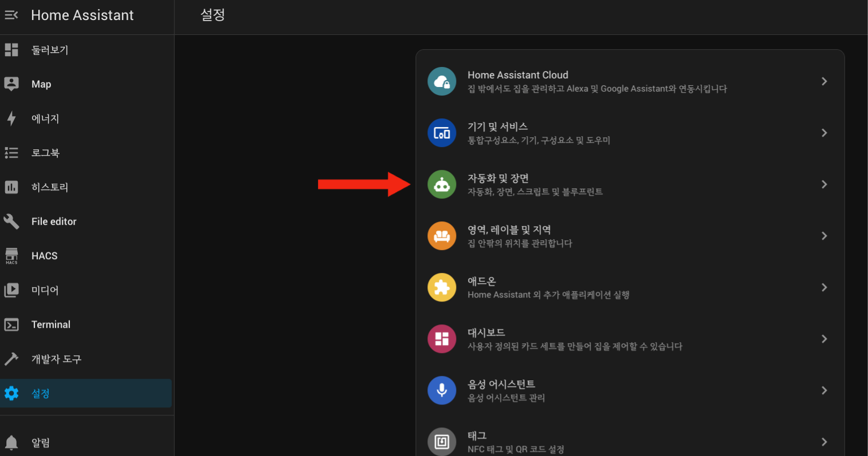Click the blue devices and services icon

tap(442, 133)
